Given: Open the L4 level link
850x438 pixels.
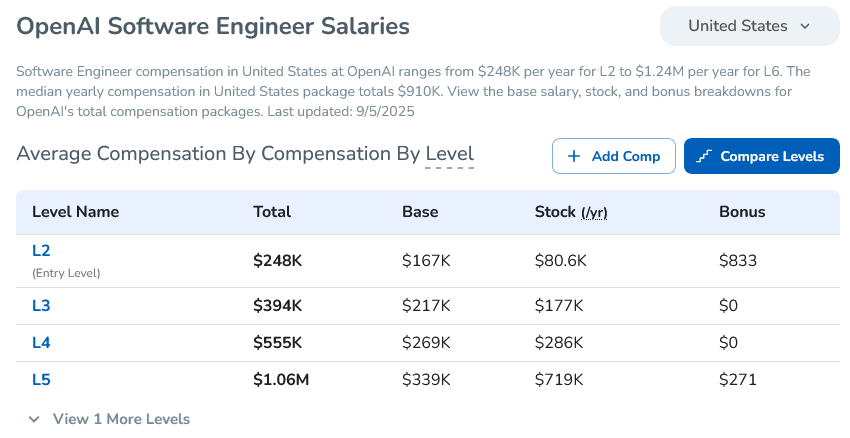Looking at the screenshot, I should click(41, 342).
